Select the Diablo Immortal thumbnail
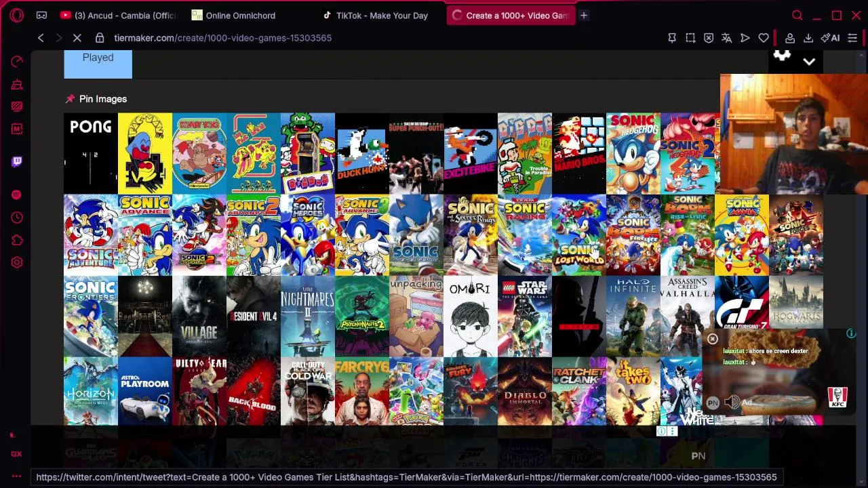The height and width of the screenshot is (488, 868). [525, 391]
